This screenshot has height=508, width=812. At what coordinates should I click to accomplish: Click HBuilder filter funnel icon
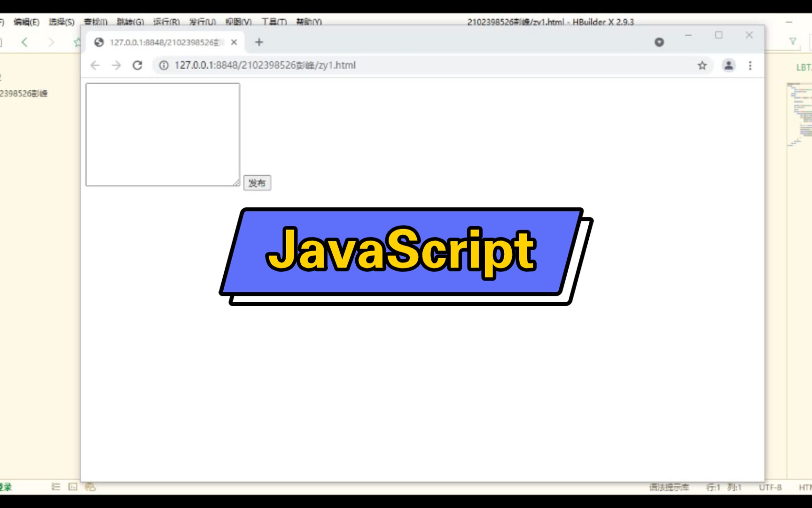click(793, 42)
